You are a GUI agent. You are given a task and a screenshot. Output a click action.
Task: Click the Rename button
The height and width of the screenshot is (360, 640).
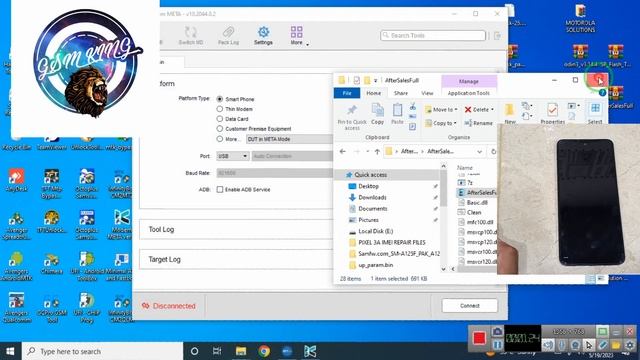click(x=479, y=123)
